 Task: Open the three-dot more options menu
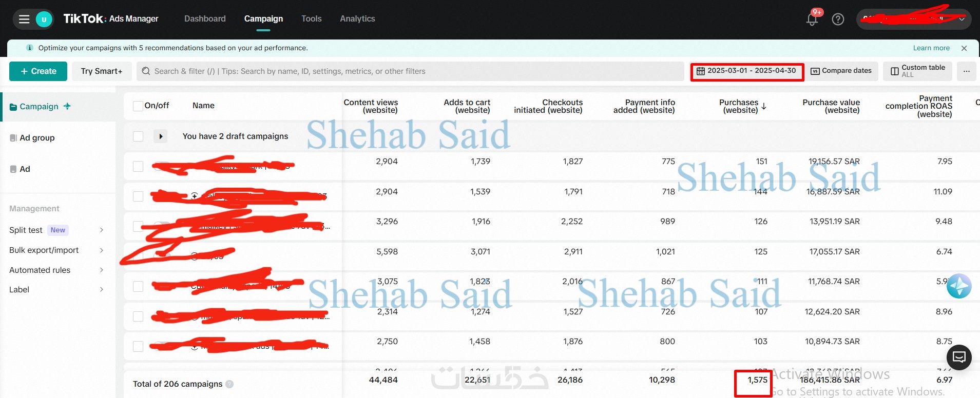click(966, 71)
